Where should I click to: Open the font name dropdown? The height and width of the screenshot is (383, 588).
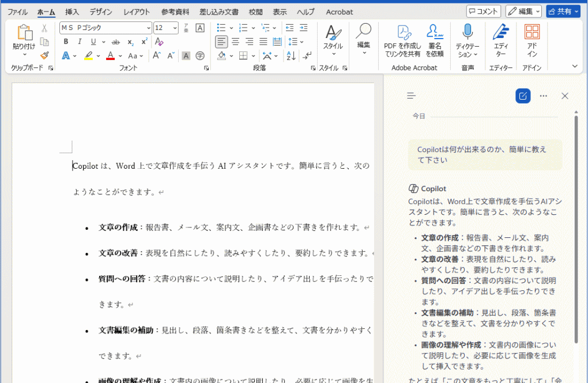149,28
